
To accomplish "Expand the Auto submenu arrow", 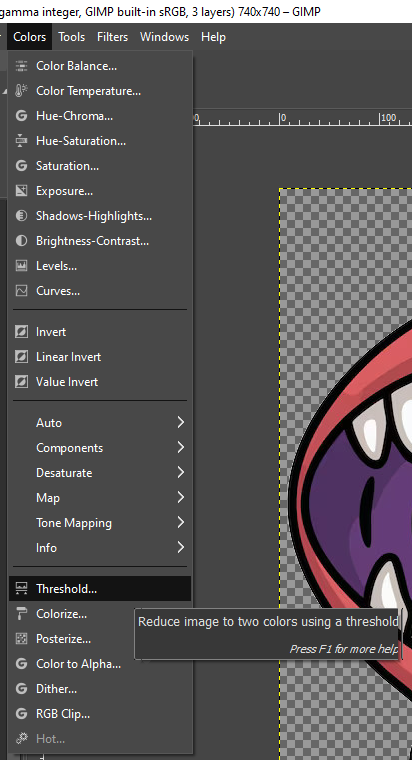I will pos(180,423).
